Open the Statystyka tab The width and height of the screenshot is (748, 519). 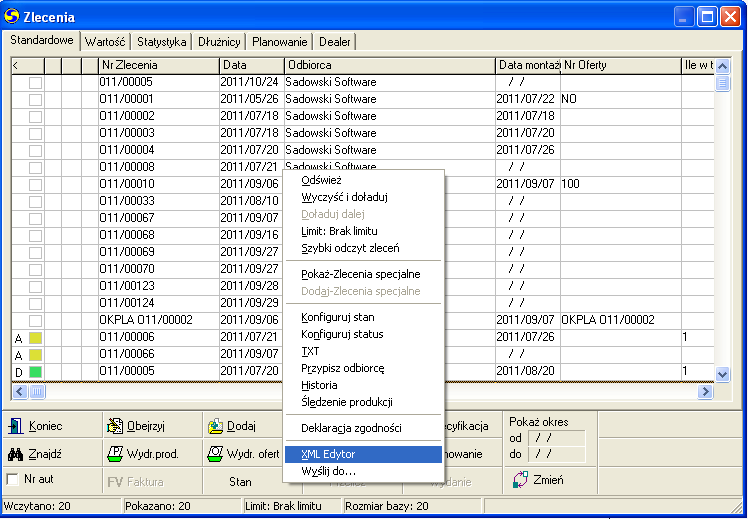click(x=161, y=42)
